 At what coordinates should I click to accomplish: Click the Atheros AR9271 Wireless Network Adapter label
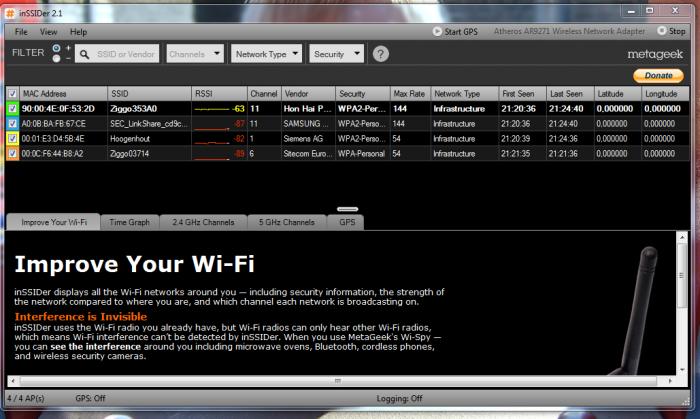point(569,31)
